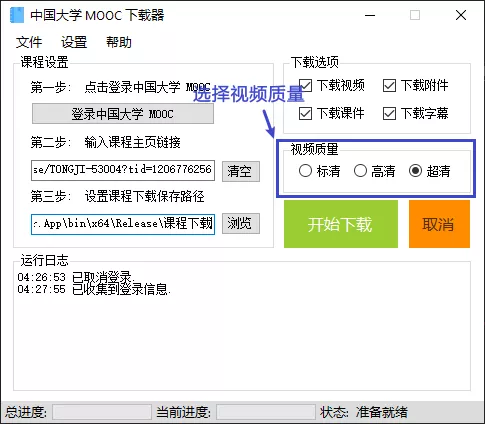The height and width of the screenshot is (424, 485).
Task: Click the course homepage link input field
Action: coord(123,170)
